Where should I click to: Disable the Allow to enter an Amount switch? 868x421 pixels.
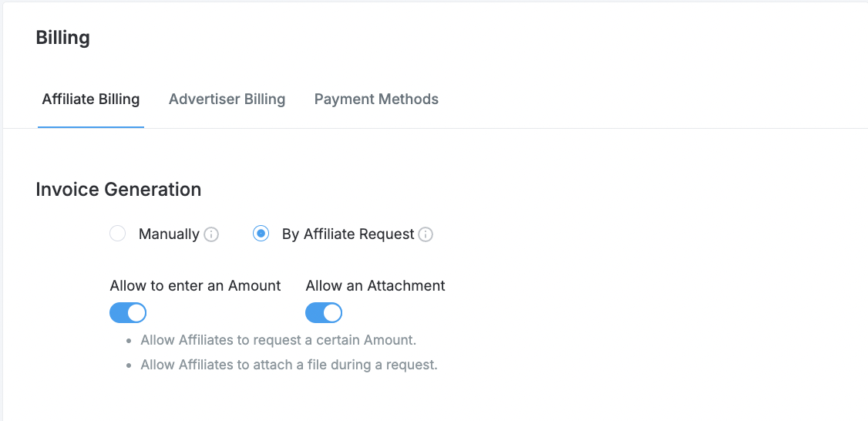point(128,313)
